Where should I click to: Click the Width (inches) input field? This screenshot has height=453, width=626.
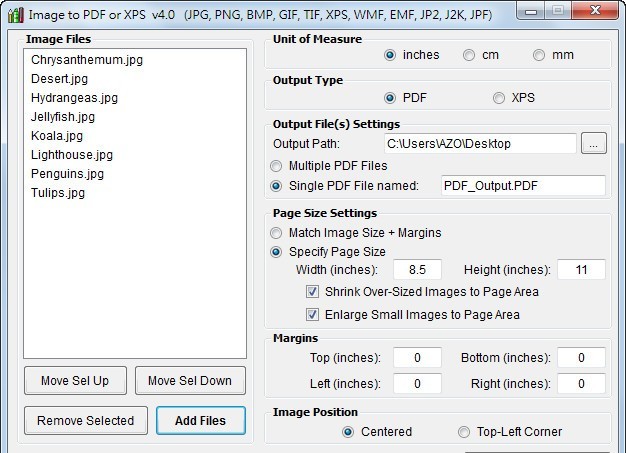click(x=418, y=270)
